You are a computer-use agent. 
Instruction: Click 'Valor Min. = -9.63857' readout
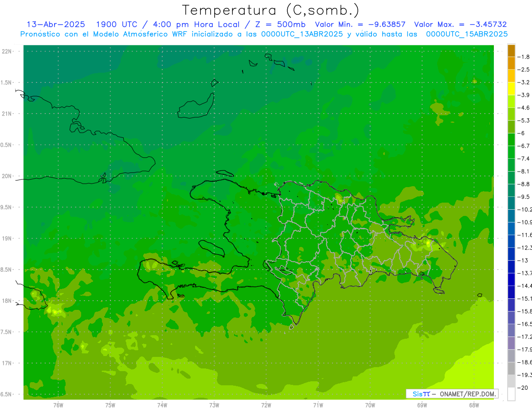pyautogui.click(x=360, y=24)
